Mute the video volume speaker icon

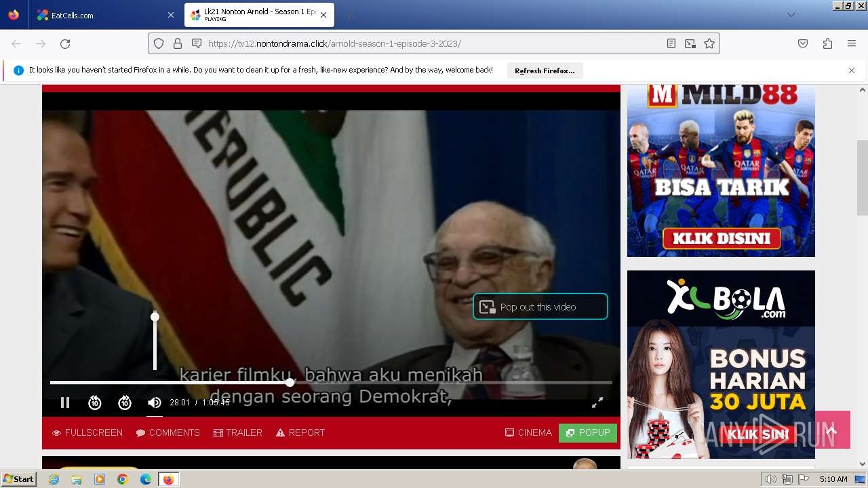(155, 403)
